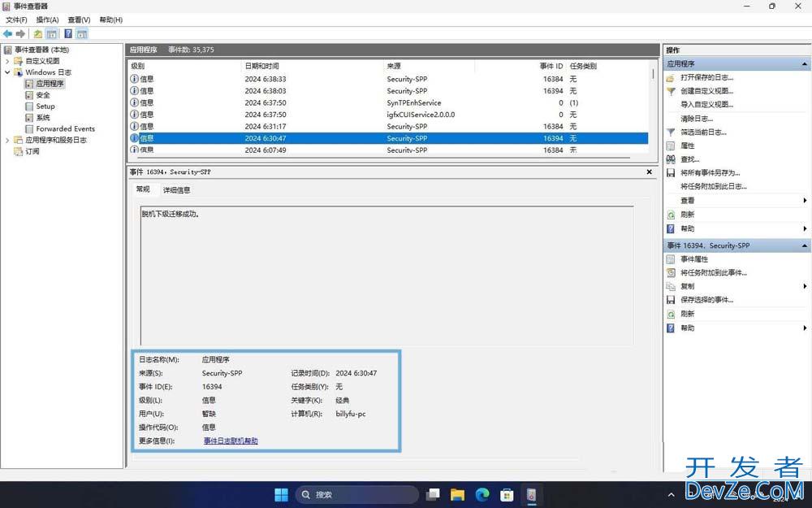
Task: Collapse the 事件 16394 actions section header
Action: pos(804,245)
